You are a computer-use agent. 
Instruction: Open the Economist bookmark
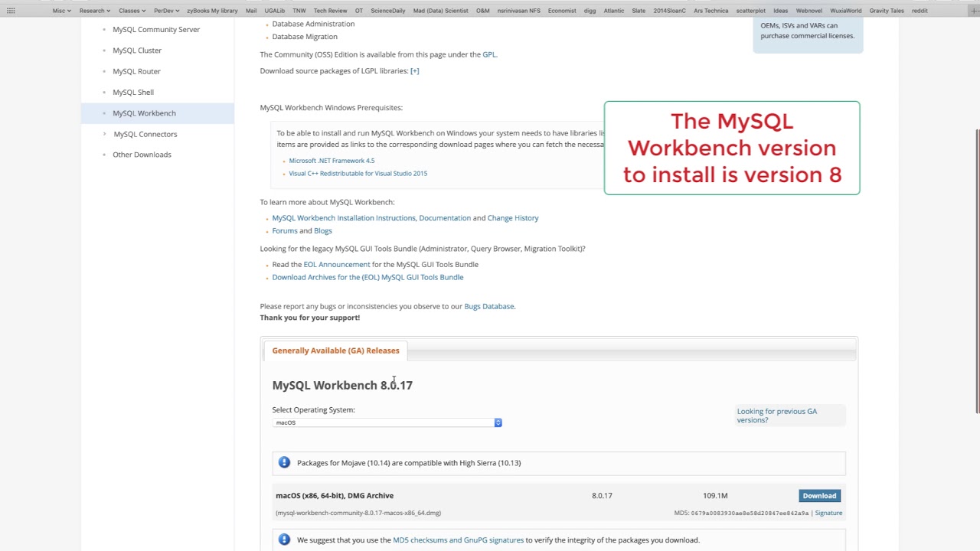562,11
